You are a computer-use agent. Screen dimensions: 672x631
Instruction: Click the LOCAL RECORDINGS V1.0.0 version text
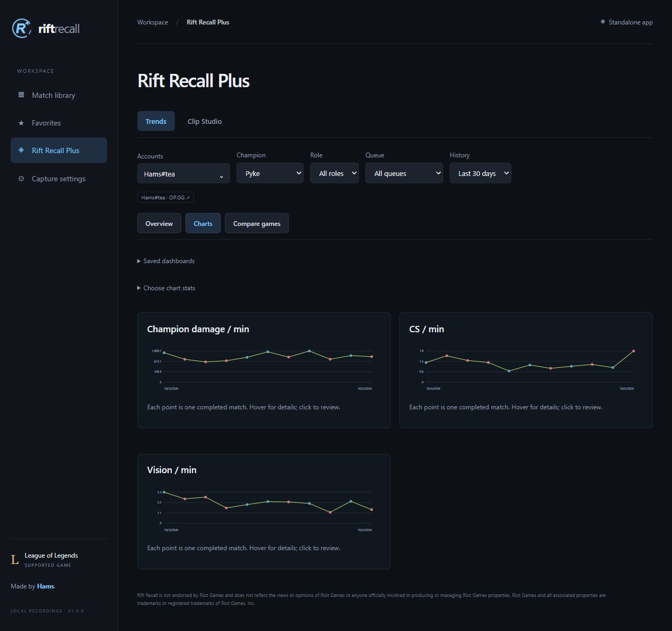(x=47, y=611)
